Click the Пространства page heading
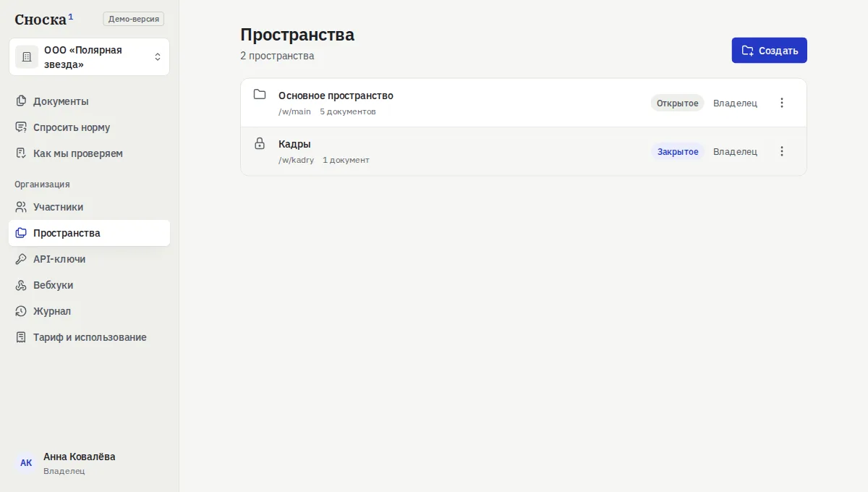The image size is (868, 492). click(x=297, y=35)
